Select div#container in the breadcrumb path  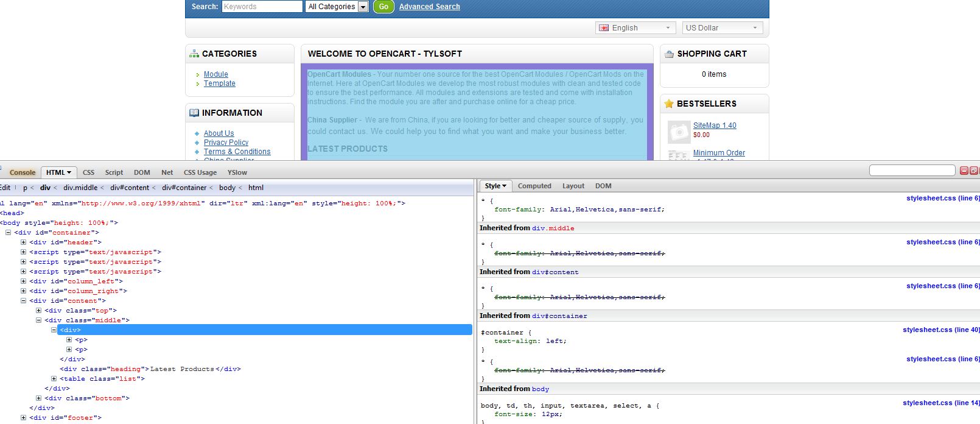(184, 188)
